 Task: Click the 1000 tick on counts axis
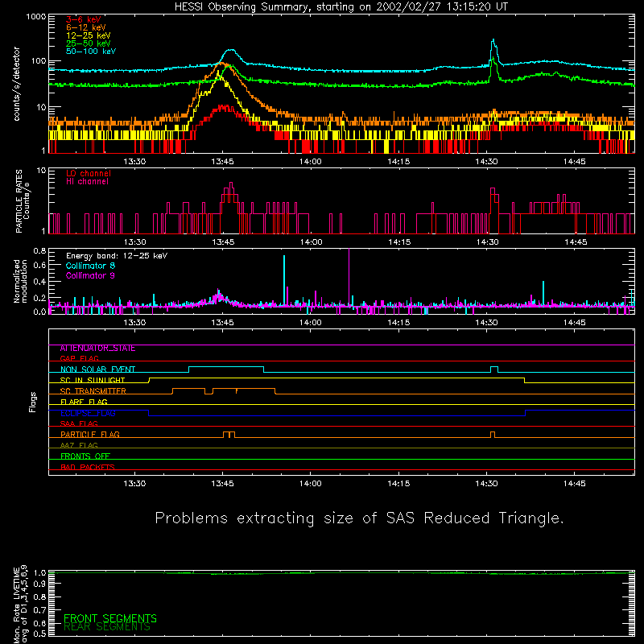[x=35, y=17]
